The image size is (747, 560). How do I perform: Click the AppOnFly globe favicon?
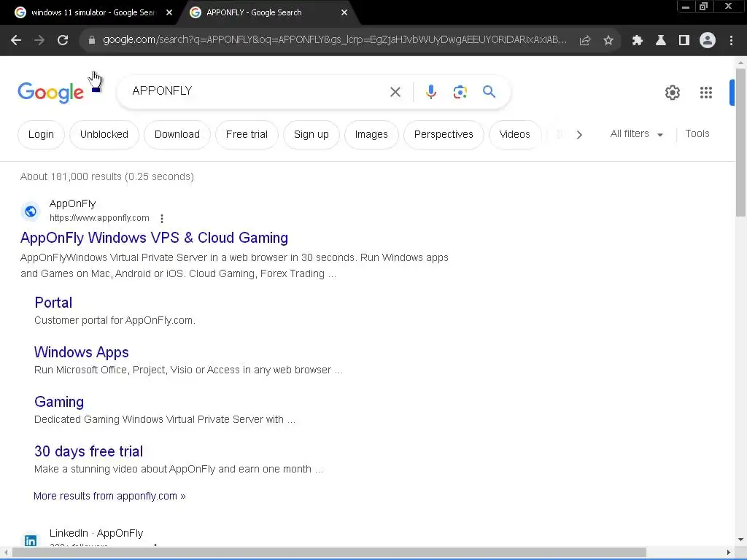(31, 211)
